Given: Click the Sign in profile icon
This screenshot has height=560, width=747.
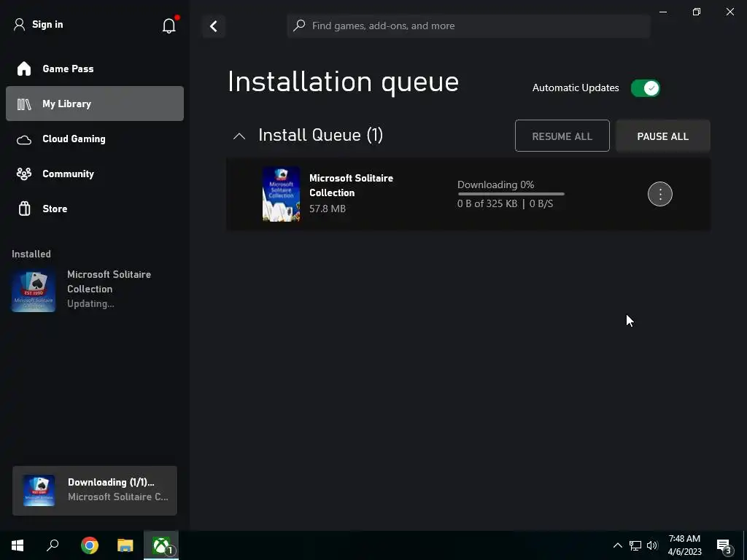Looking at the screenshot, I should (x=19, y=24).
